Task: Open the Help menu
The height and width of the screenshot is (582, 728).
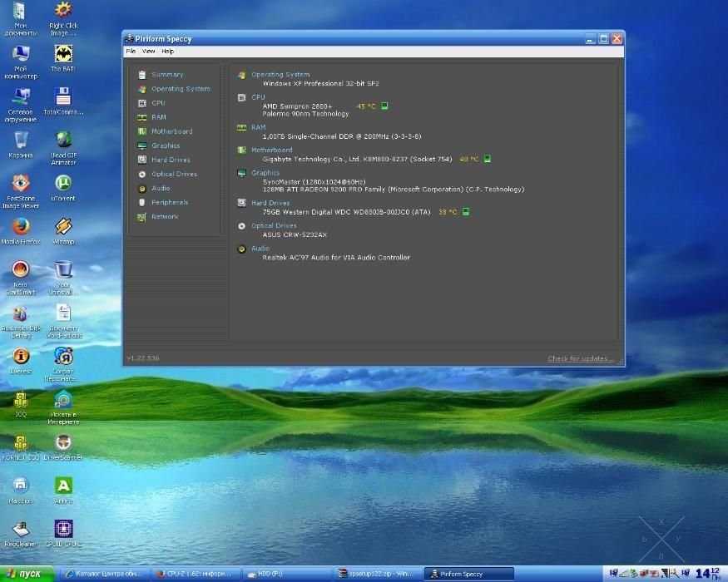Action: pyautogui.click(x=167, y=51)
